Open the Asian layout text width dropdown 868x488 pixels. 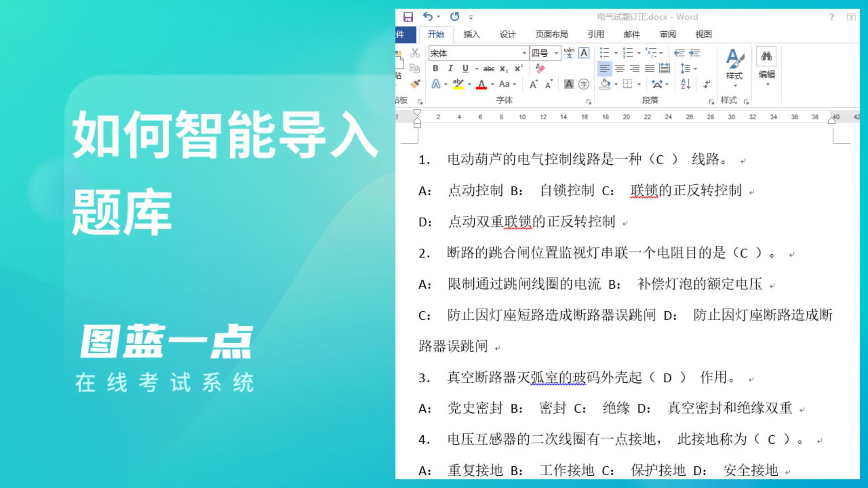[x=660, y=84]
